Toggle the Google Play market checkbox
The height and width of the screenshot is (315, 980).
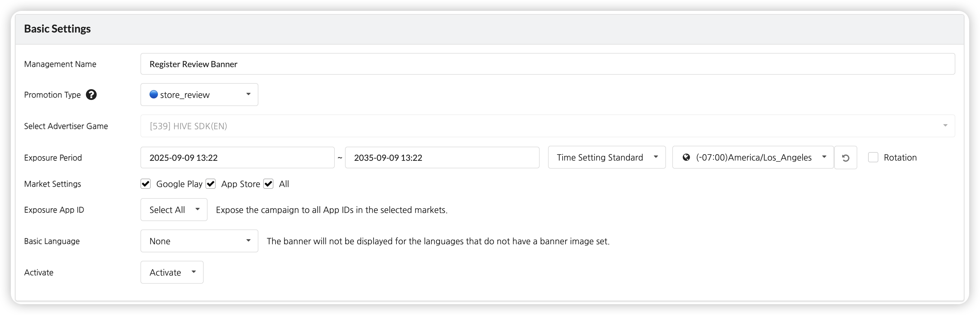pos(146,184)
